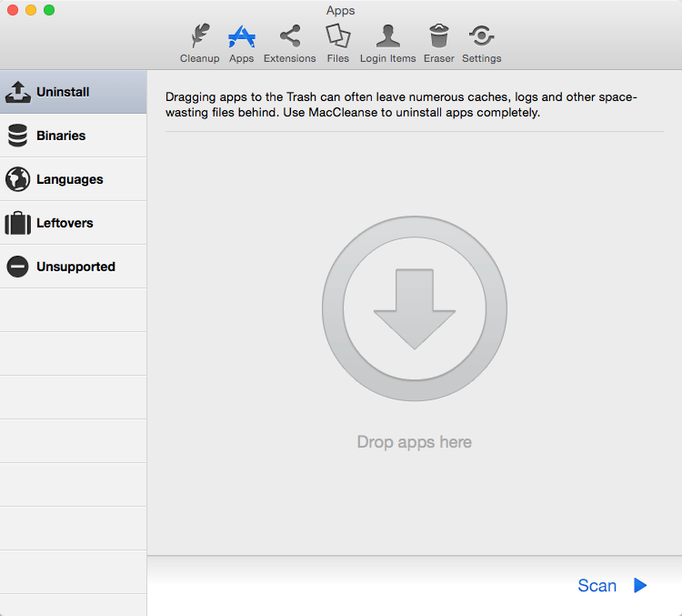
Task: Select Binaries in the sidebar
Action: tap(73, 136)
